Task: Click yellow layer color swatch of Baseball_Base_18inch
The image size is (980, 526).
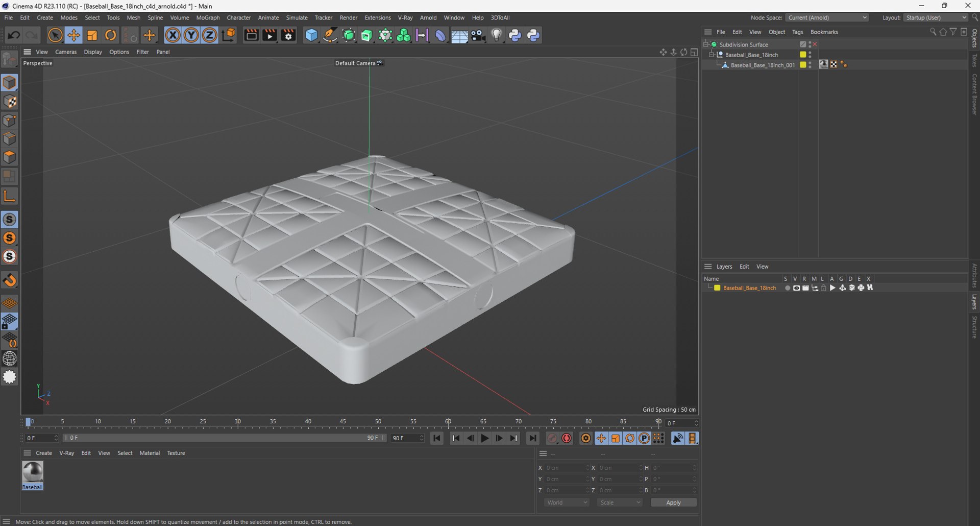Action: click(717, 288)
